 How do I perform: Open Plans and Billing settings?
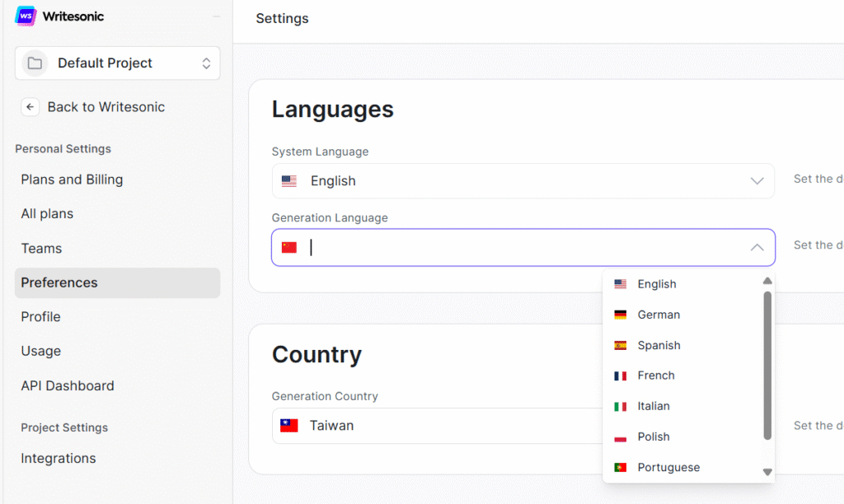pyautogui.click(x=72, y=180)
